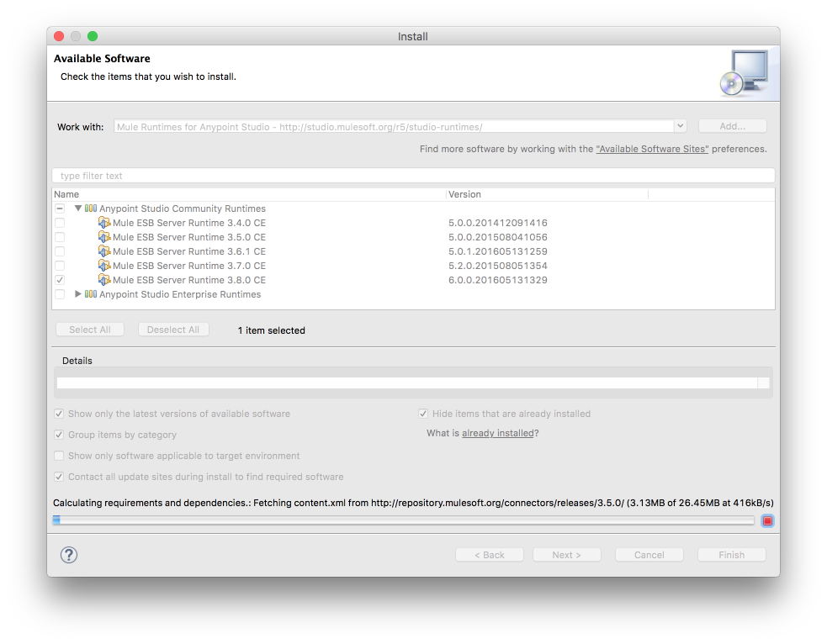The width and height of the screenshot is (827, 644).
Task: Check Anypoint Studio Enterprise Runtimes checkbox
Action: pos(60,294)
